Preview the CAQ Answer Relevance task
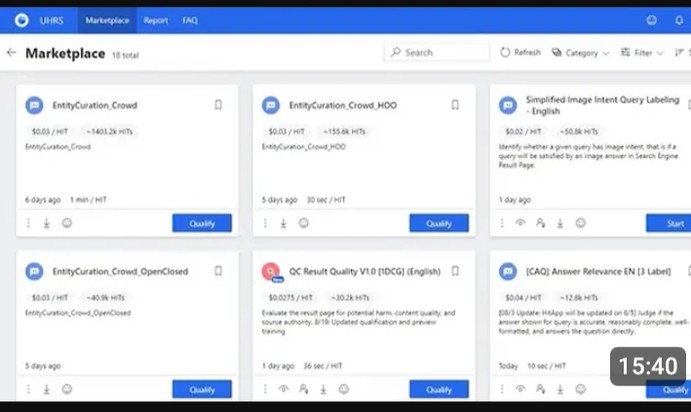This screenshot has height=412, width=691. pyautogui.click(x=520, y=389)
